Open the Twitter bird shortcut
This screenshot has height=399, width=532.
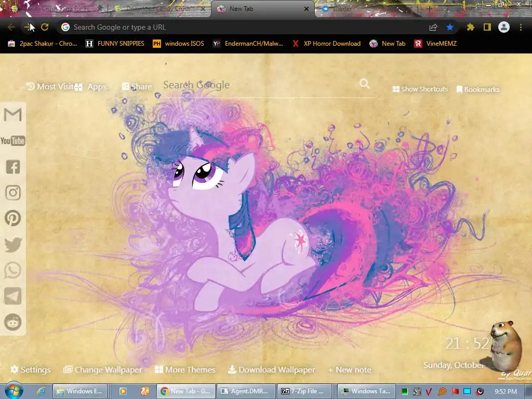13,245
